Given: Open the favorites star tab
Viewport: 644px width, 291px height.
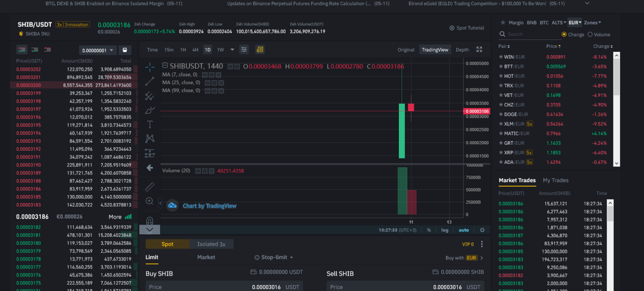Looking at the screenshot, I should pos(503,23).
